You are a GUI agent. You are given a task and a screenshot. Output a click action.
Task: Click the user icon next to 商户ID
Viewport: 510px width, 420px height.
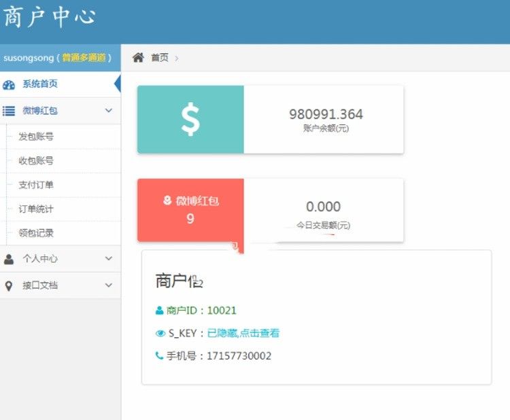160,311
